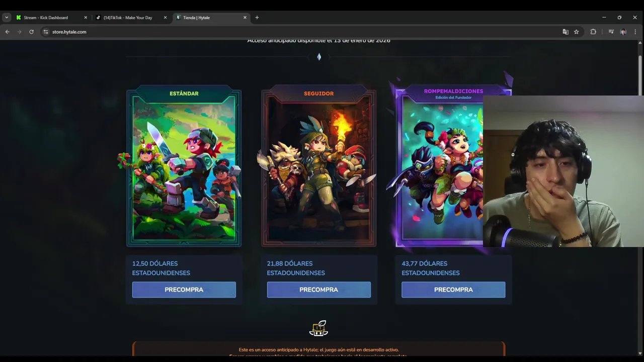Image resolution: width=644 pixels, height=362 pixels.
Task: Close the Tienda | Hytale tab
Action: point(245,18)
